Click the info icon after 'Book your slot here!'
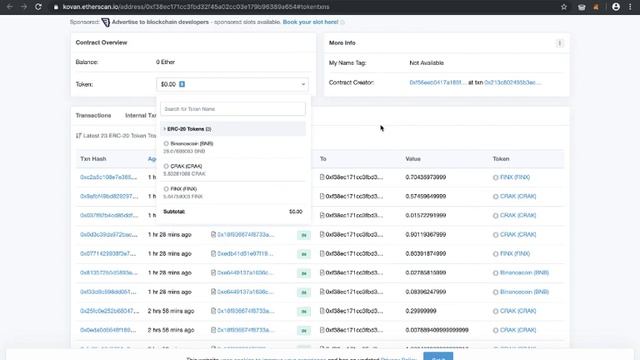This screenshot has height=360, width=640. pyautogui.click(x=342, y=22)
